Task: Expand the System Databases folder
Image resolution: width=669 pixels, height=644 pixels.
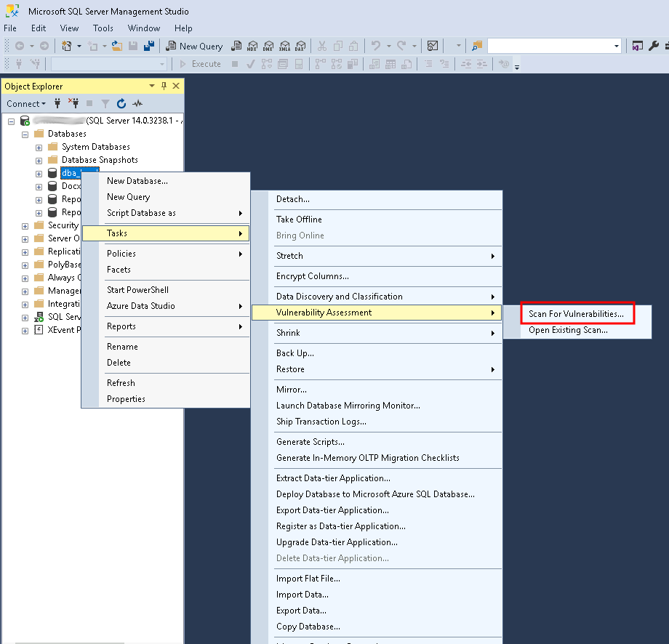Action: (39, 148)
